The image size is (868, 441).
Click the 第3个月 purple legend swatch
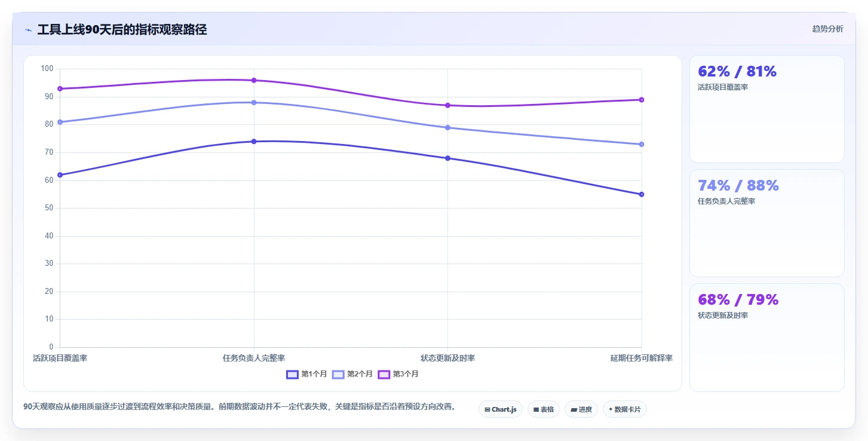tap(384, 374)
